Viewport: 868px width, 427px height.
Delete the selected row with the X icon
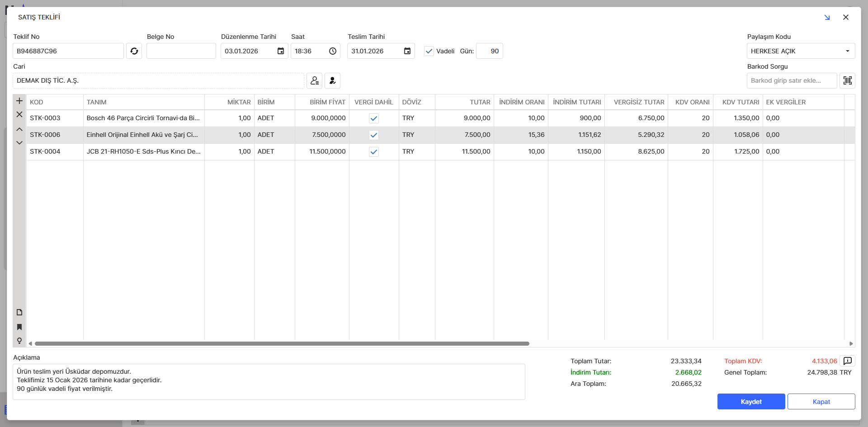(x=19, y=114)
